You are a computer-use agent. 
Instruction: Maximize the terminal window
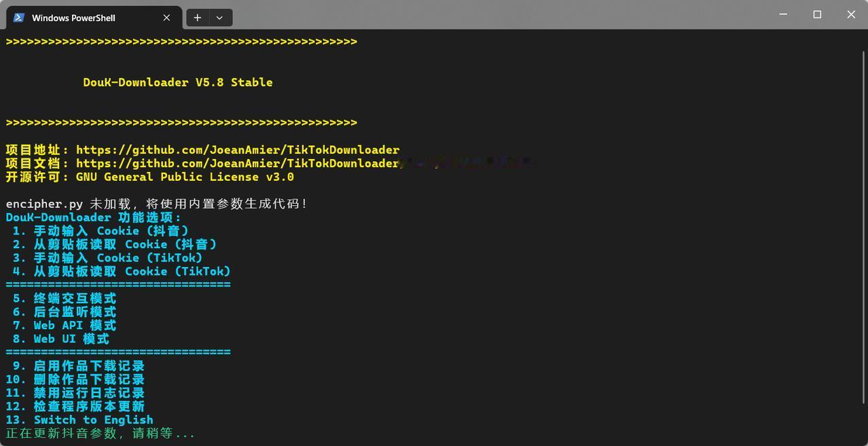pyautogui.click(x=817, y=14)
